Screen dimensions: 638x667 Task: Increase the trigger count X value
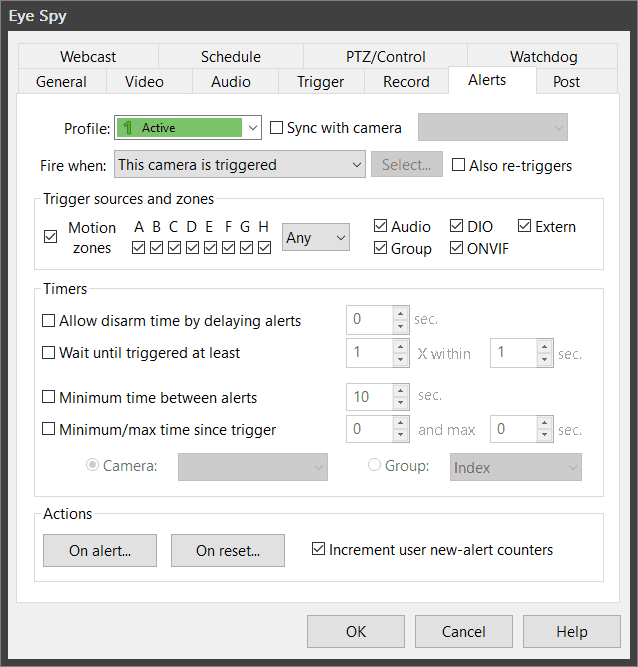[401, 346]
